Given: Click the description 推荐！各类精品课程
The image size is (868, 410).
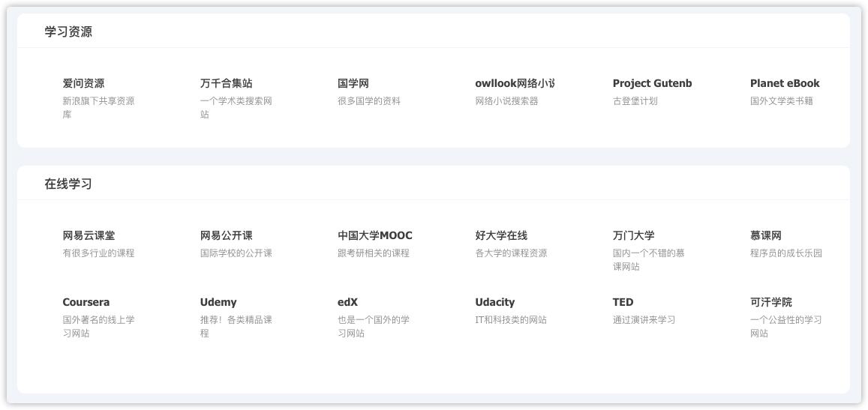Looking at the screenshot, I should click(236, 327).
